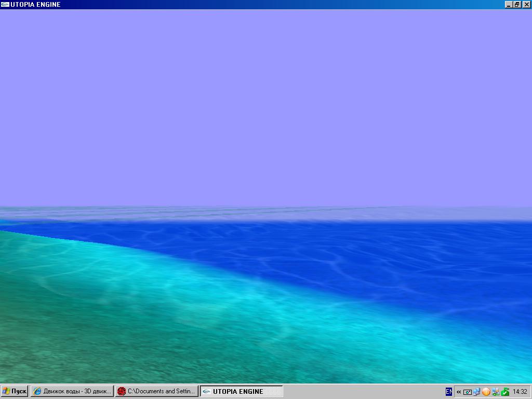Expand hidden tray icons with double chevron
The width and height of the screenshot is (532, 399).
459,392
